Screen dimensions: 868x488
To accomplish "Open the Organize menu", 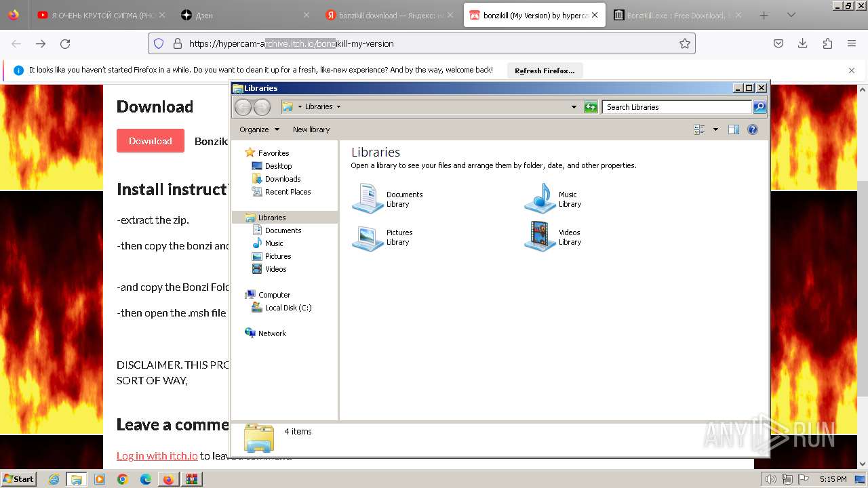I will click(259, 129).
